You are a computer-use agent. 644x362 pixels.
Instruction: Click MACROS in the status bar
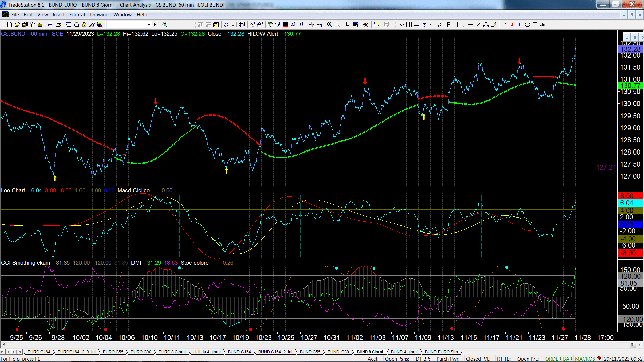point(585,359)
